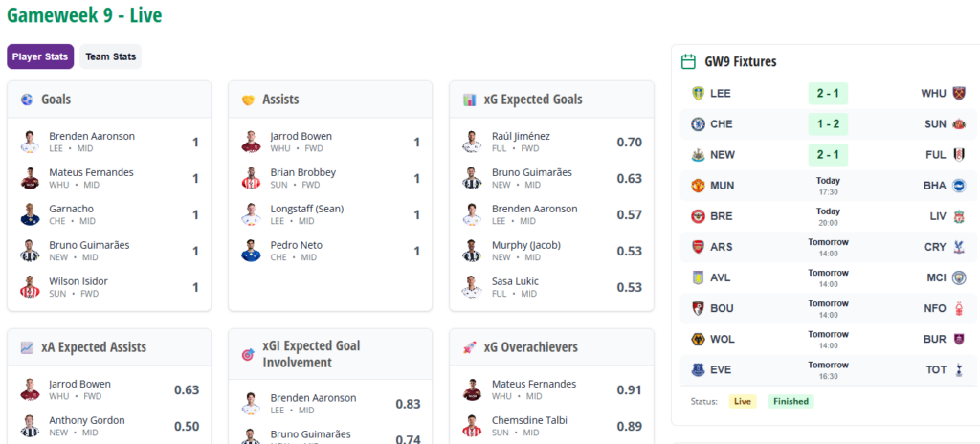This screenshot has width=980, height=444.
Task: Click the Assists handshake icon
Action: (x=248, y=100)
